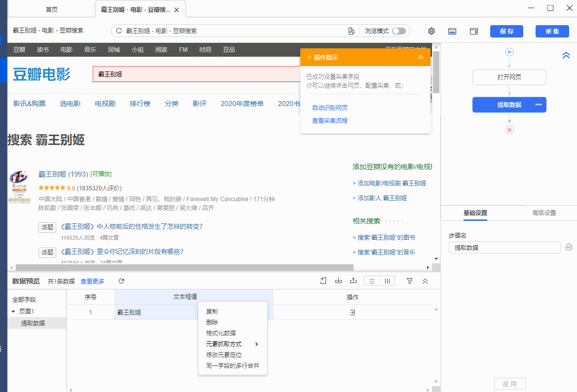Click 读书 in the Douban top bar
Viewport: 577px width, 392px height.
pos(43,50)
